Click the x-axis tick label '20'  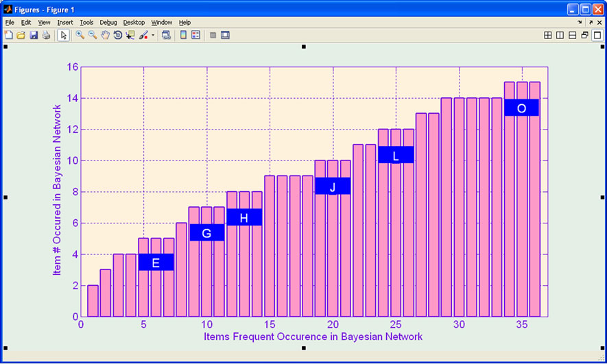(x=333, y=324)
